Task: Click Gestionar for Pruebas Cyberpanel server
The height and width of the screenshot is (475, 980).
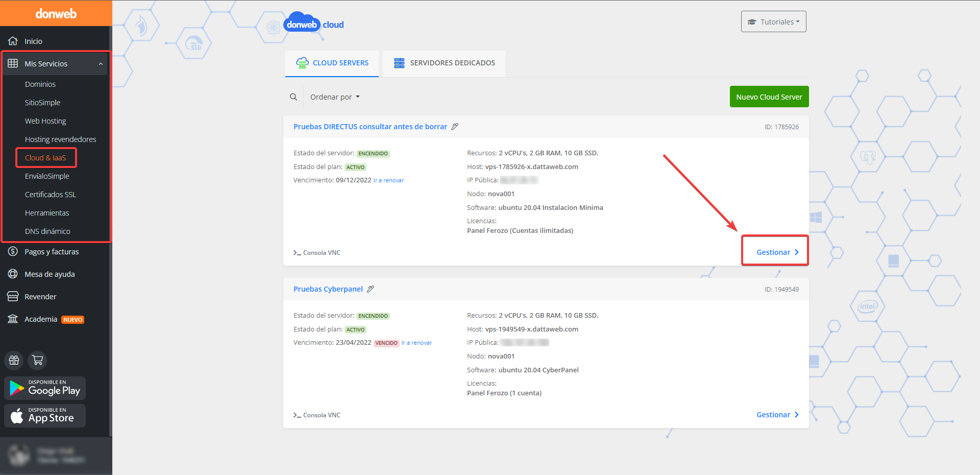Action: pyautogui.click(x=777, y=415)
